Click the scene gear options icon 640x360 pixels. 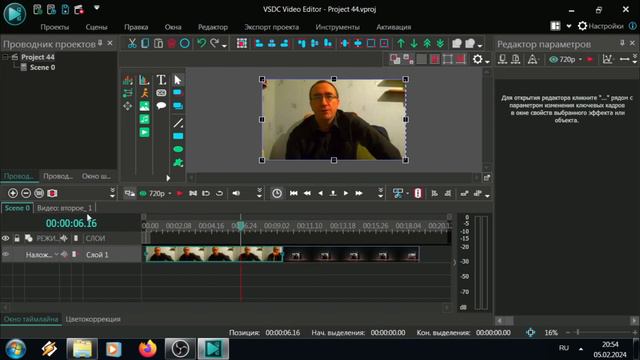(x=478, y=59)
